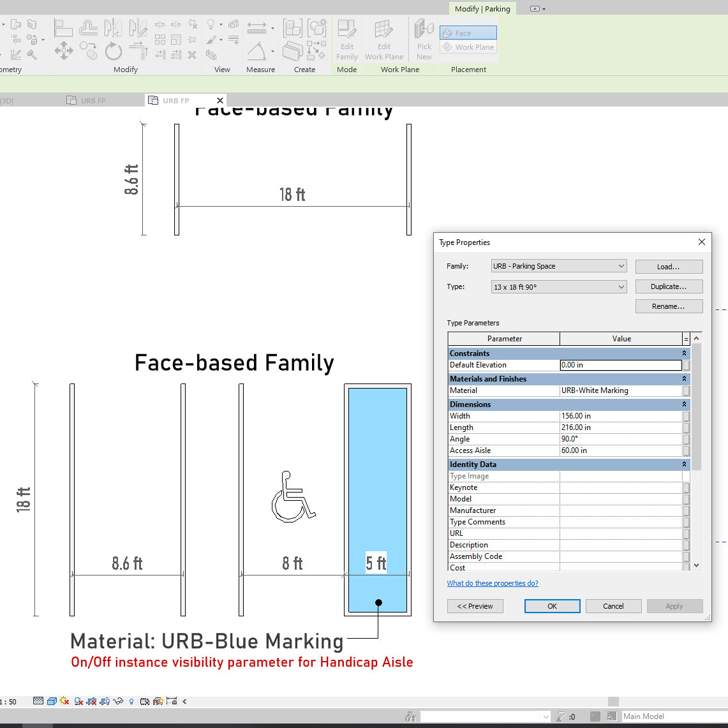
Task: Toggle the Shadows control in view bar
Action: click(x=78, y=701)
